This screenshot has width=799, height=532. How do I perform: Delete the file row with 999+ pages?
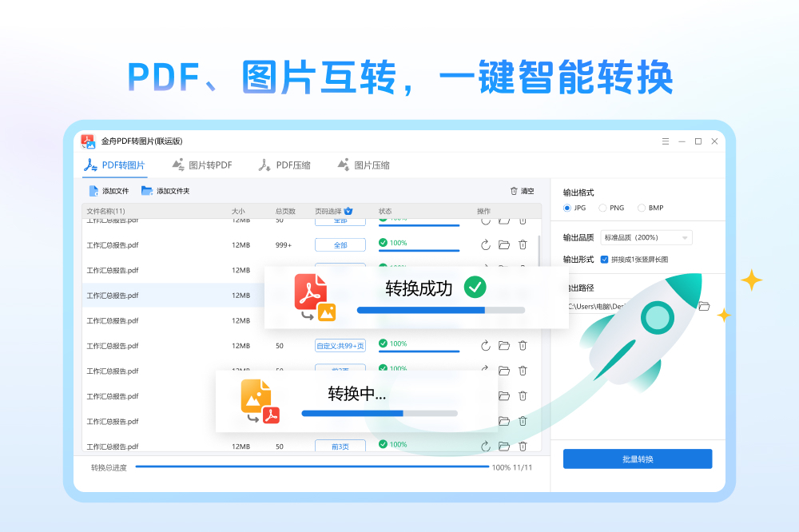tap(523, 245)
